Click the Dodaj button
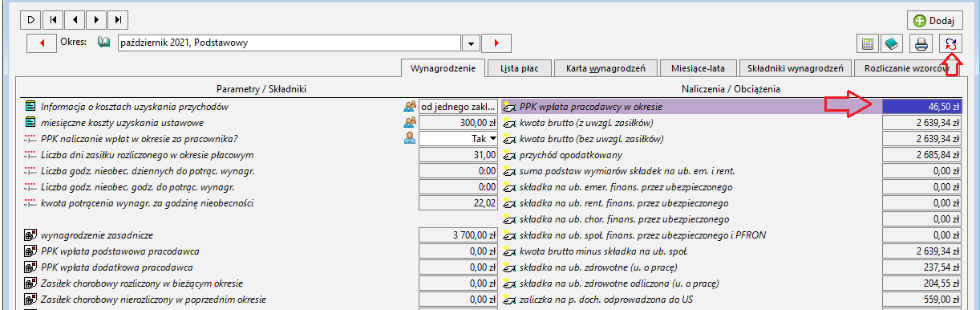Screen dimensions: 980x310 [934, 20]
